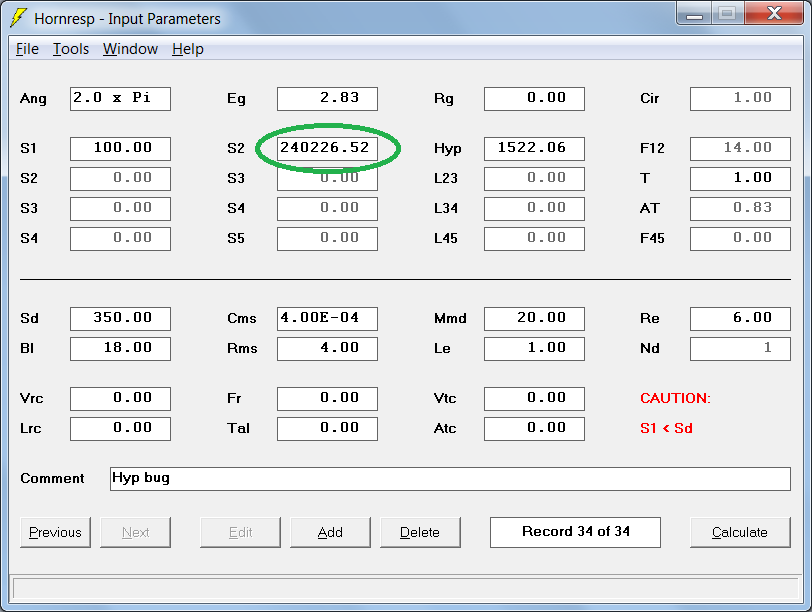
Task: Click the disabled Next button
Action: (x=135, y=532)
